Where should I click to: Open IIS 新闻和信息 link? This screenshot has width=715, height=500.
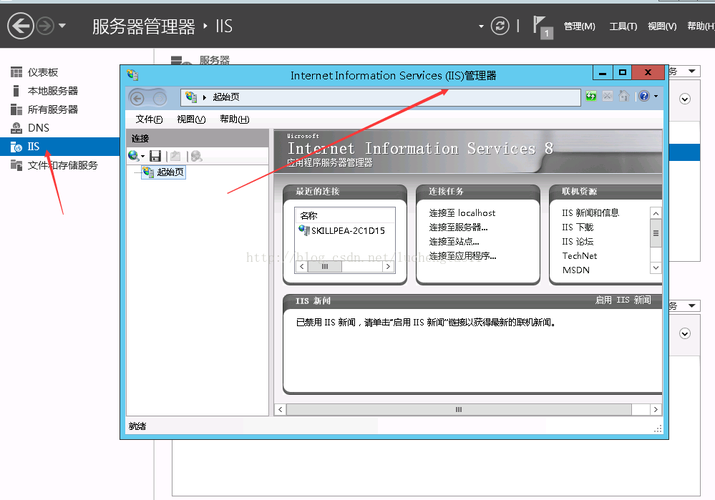[591, 213]
